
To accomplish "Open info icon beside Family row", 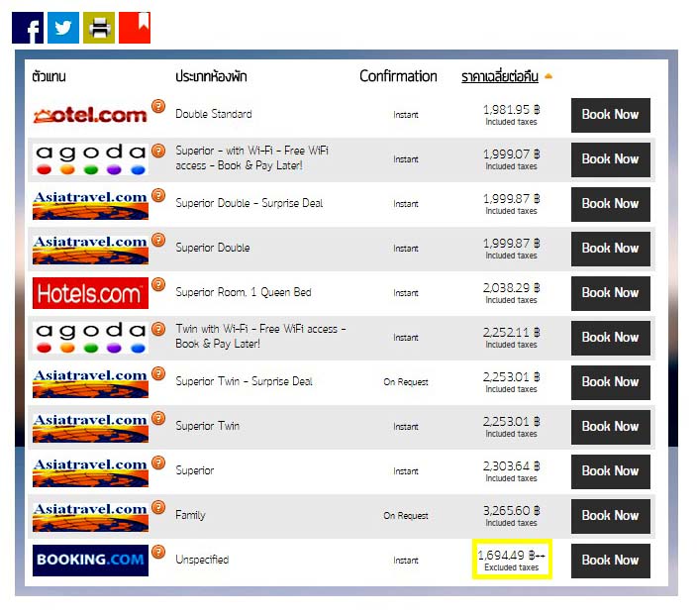I will [x=158, y=507].
